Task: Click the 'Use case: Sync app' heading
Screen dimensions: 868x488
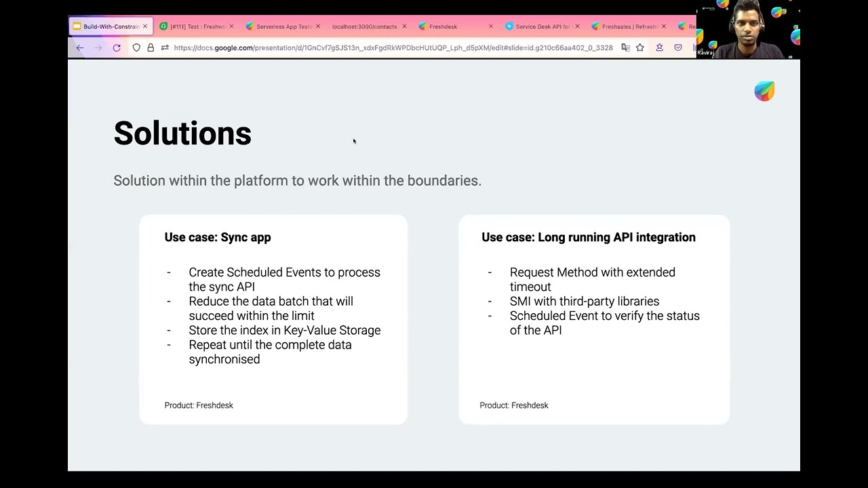Action: [x=218, y=237]
